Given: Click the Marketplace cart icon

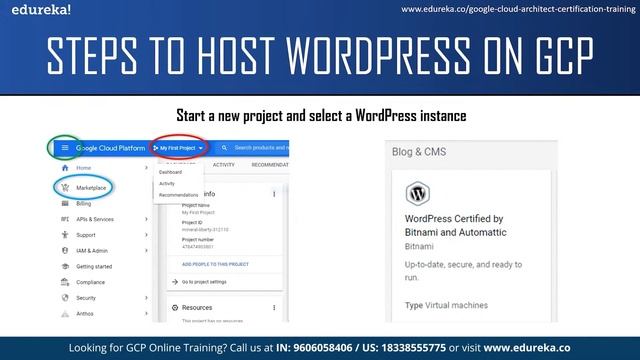Looking at the screenshot, I should click(x=65, y=188).
